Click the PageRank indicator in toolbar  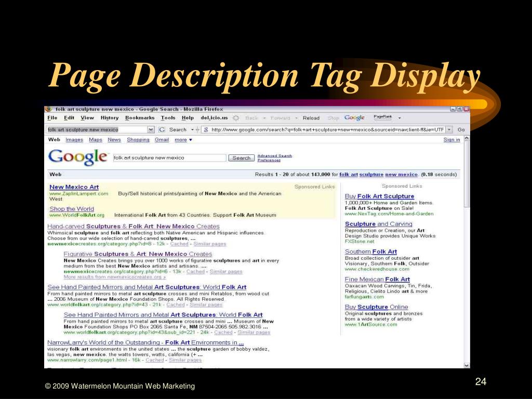[x=383, y=117]
